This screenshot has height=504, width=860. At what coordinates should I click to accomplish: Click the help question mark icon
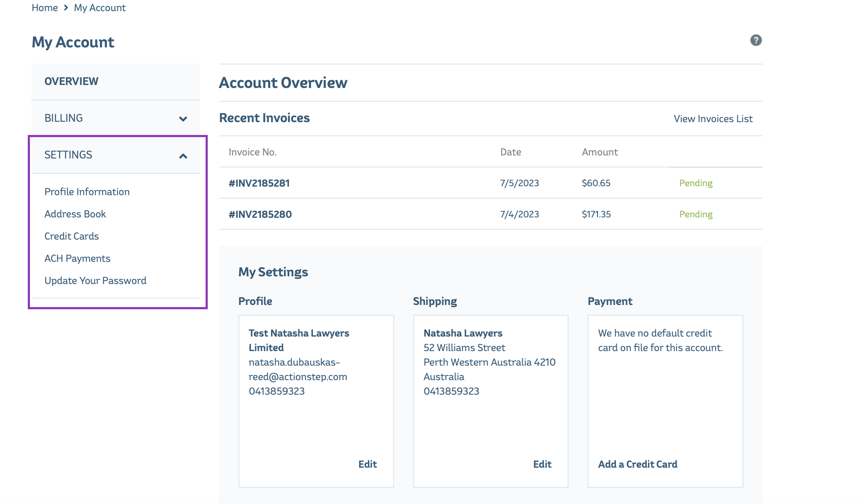[x=756, y=40]
